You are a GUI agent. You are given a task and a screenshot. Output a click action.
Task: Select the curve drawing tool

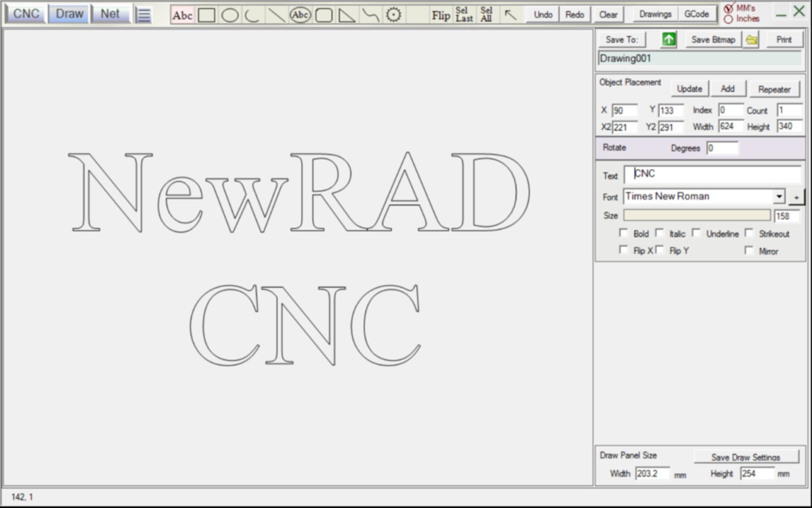point(370,16)
